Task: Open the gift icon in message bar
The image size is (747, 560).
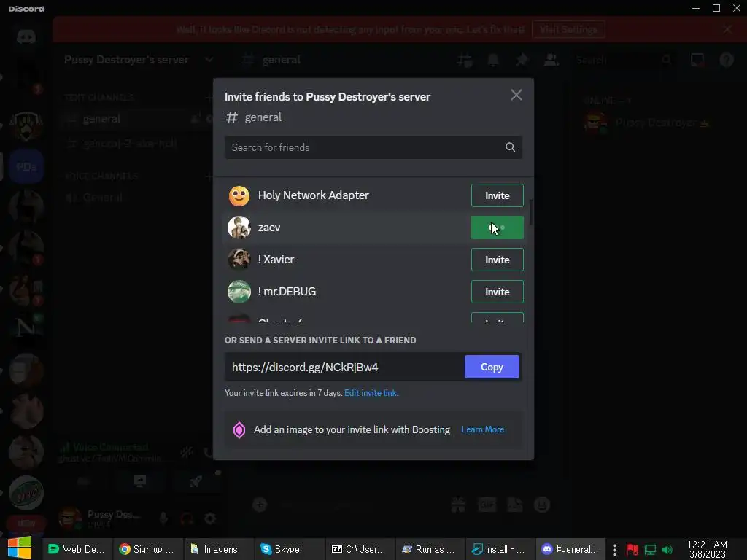Action: pyautogui.click(x=458, y=505)
